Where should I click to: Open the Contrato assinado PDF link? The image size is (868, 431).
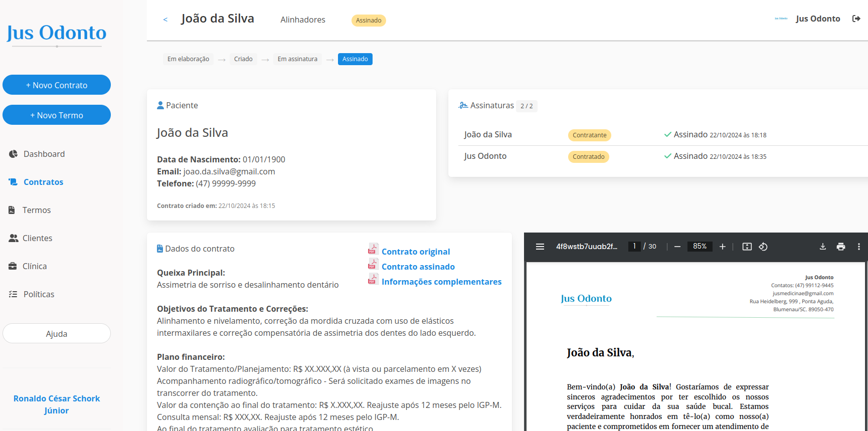[418, 267]
